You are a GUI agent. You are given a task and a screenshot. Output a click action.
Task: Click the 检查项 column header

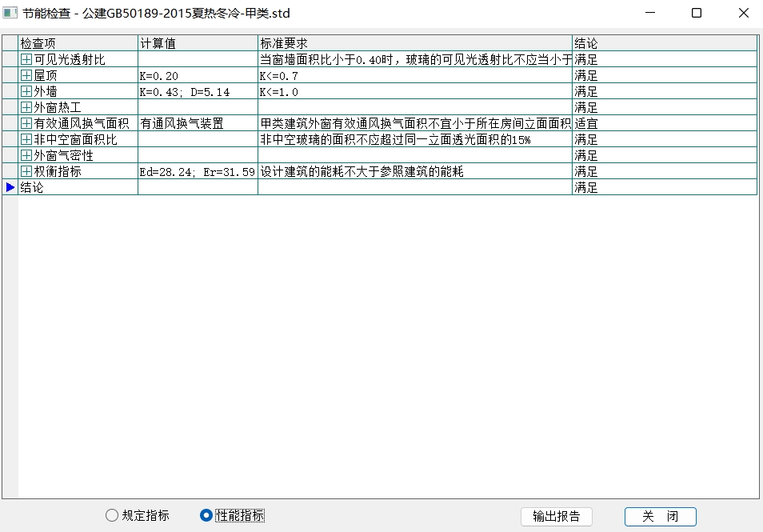[x=78, y=43]
